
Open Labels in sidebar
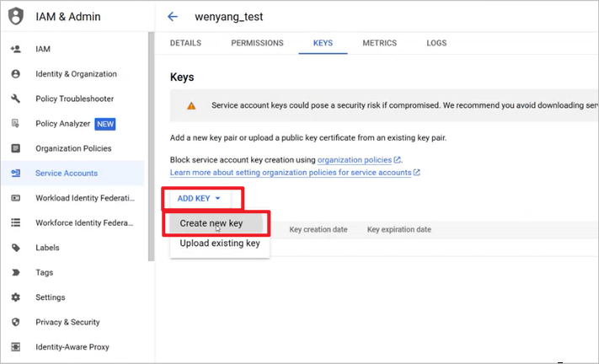pyautogui.click(x=47, y=248)
